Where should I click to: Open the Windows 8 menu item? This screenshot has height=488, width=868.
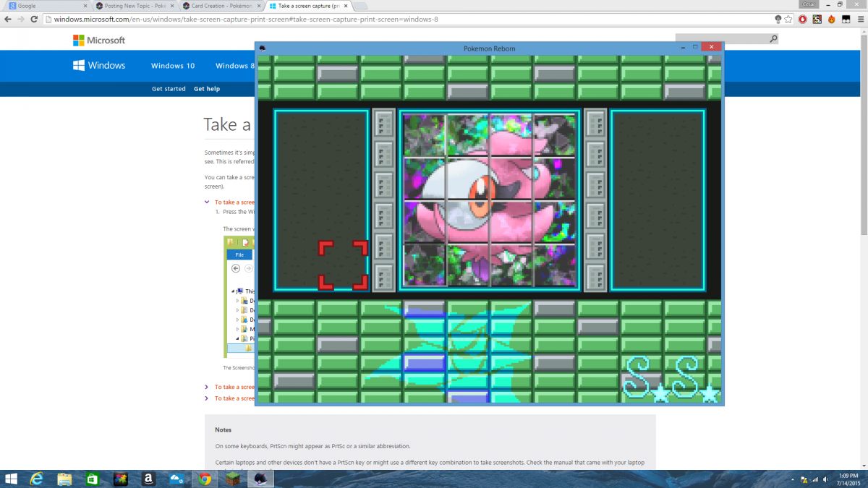click(234, 66)
